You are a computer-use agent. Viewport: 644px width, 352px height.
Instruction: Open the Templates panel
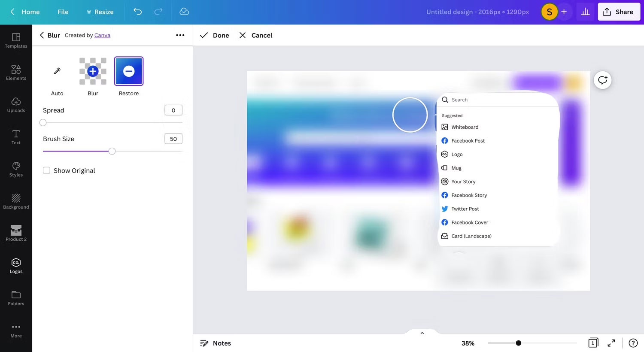click(x=16, y=41)
